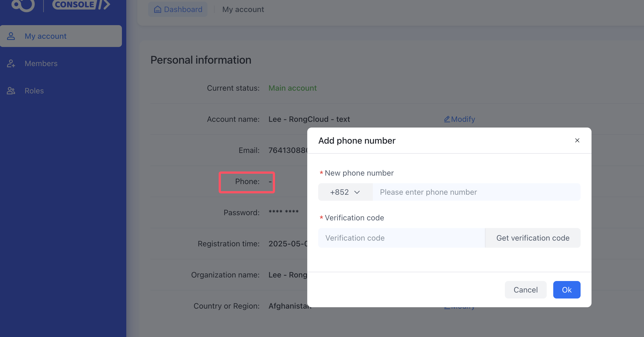Go to My account breadcrumb text
Screen dimensions: 644x337
pyautogui.click(x=243, y=10)
